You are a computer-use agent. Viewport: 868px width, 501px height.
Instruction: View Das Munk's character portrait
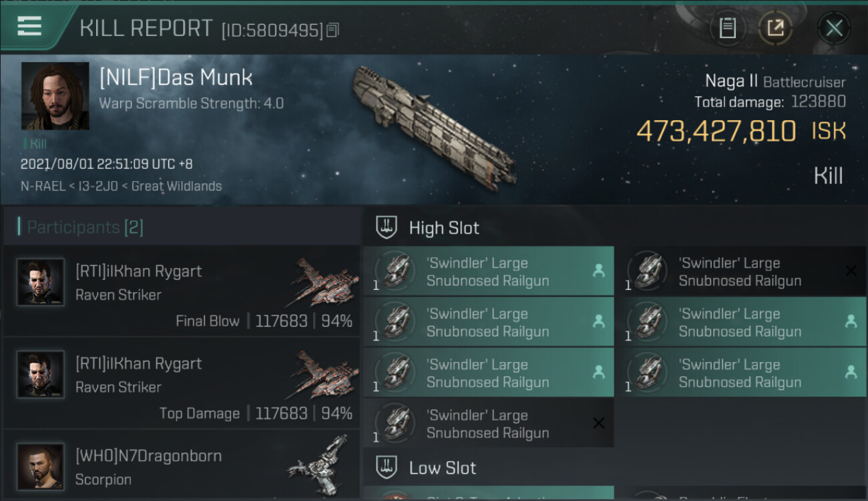pyautogui.click(x=55, y=96)
